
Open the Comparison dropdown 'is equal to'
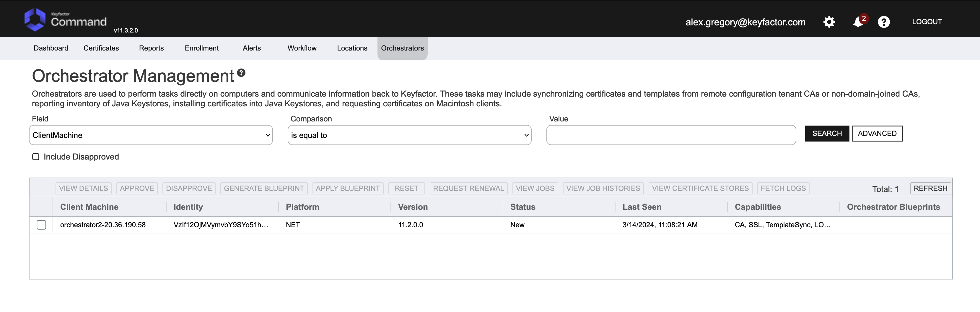pos(409,135)
